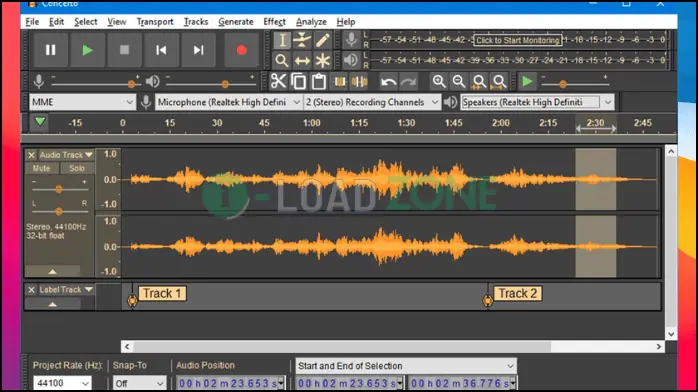Open Start and End of Selection dropdown
Screen dimensions: 698x392
[x=406, y=366]
